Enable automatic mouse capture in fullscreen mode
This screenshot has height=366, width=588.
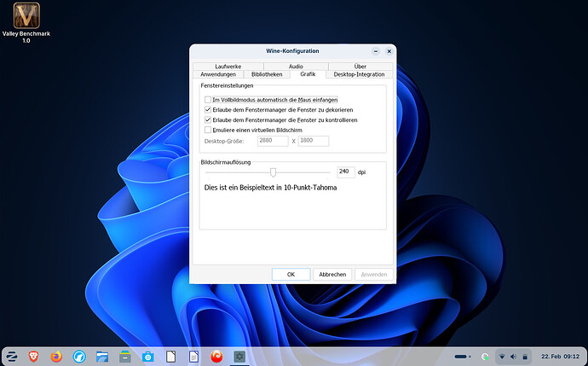click(x=208, y=100)
